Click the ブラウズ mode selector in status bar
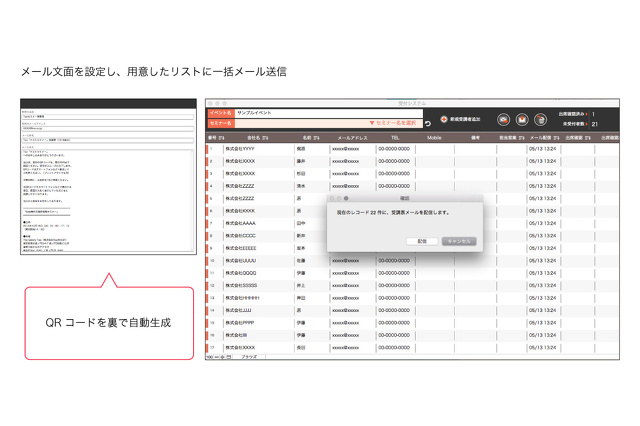 click(249, 356)
